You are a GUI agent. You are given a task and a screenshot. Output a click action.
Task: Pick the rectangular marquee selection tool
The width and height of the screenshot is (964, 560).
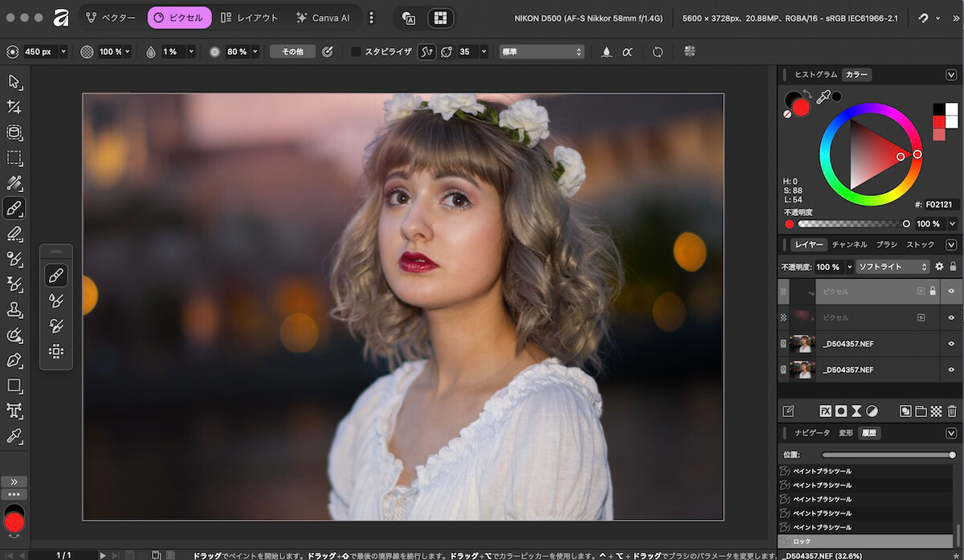14,158
